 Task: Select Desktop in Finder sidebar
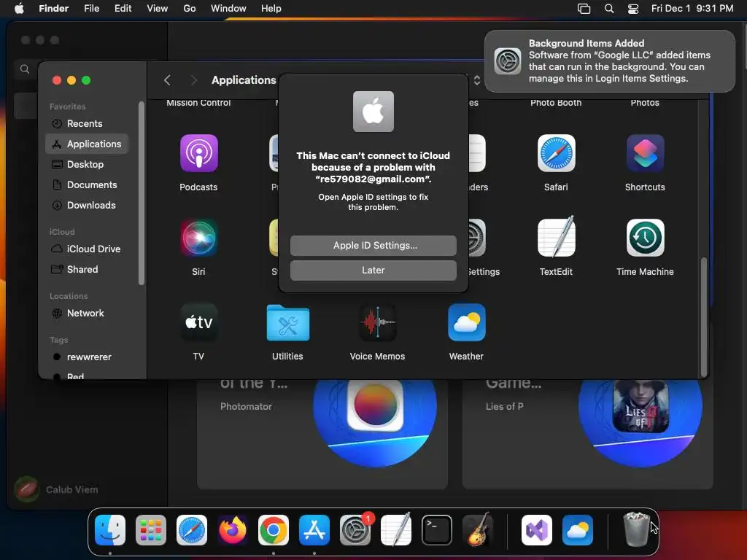[87, 164]
